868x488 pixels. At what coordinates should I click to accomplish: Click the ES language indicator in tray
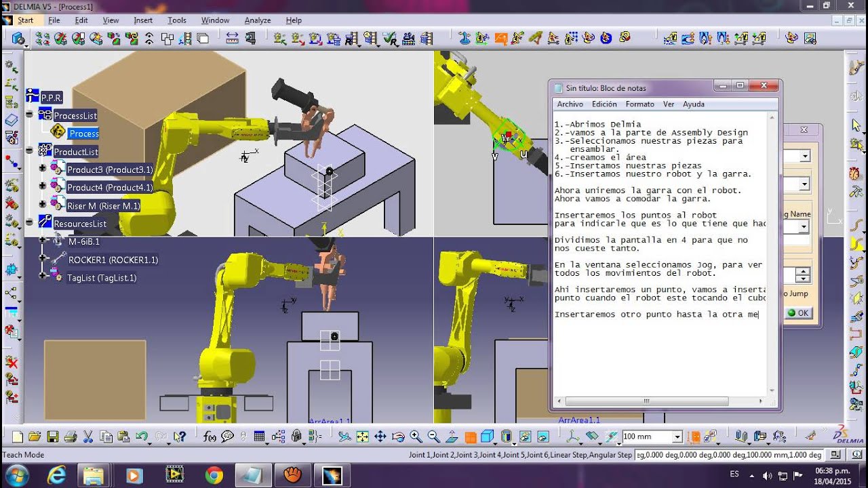click(x=734, y=474)
